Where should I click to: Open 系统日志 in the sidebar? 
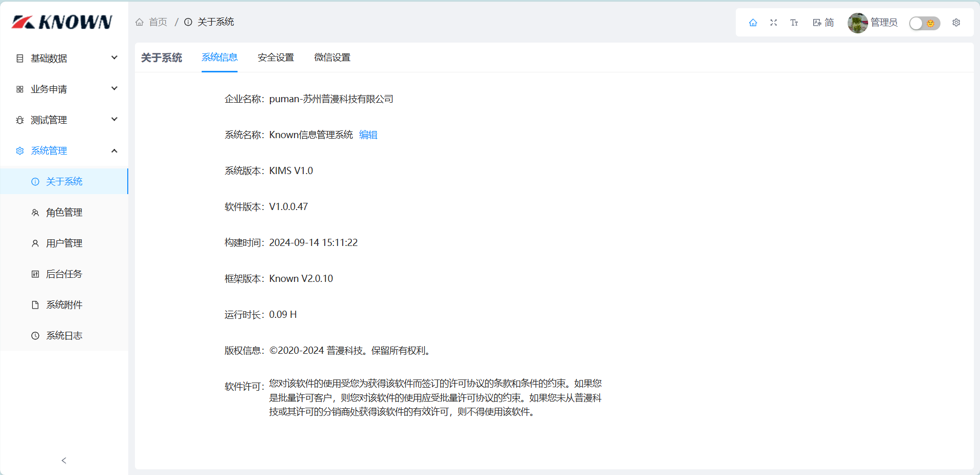click(64, 335)
